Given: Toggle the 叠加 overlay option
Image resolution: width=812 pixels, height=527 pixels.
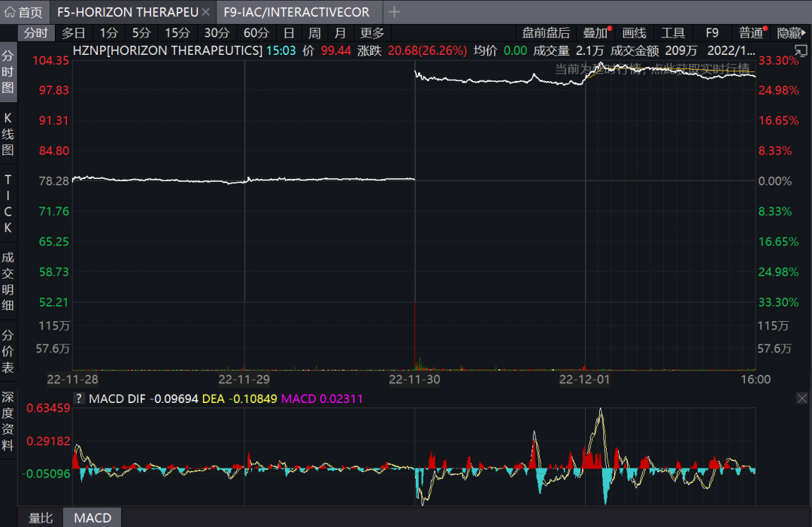Looking at the screenshot, I should coord(595,33).
